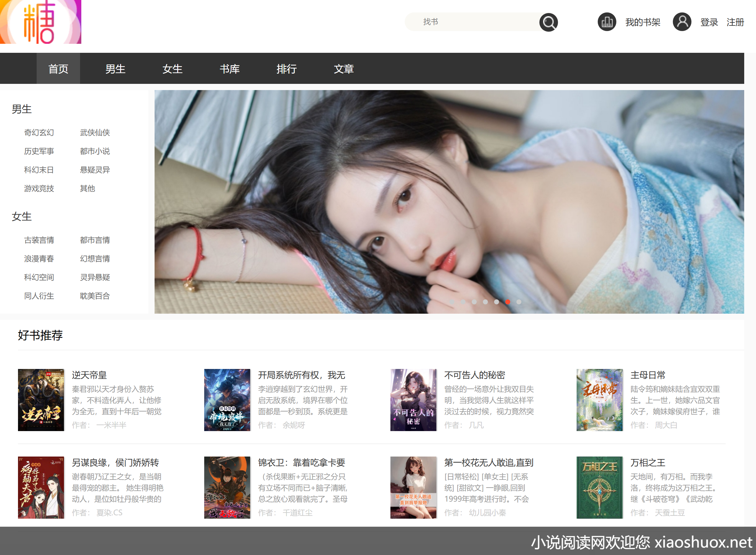
Task: Open 逆天帝皇 book cover
Action: (x=41, y=400)
